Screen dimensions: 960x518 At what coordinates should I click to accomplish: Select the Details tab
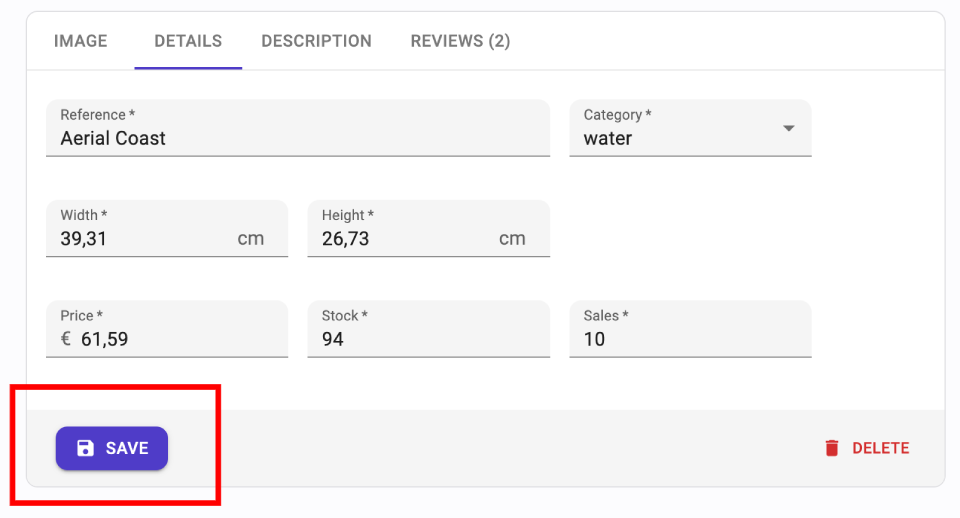pos(188,41)
